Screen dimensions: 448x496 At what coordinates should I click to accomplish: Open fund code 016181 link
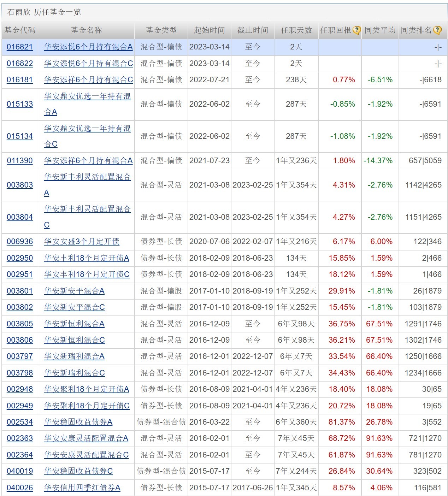20,80
